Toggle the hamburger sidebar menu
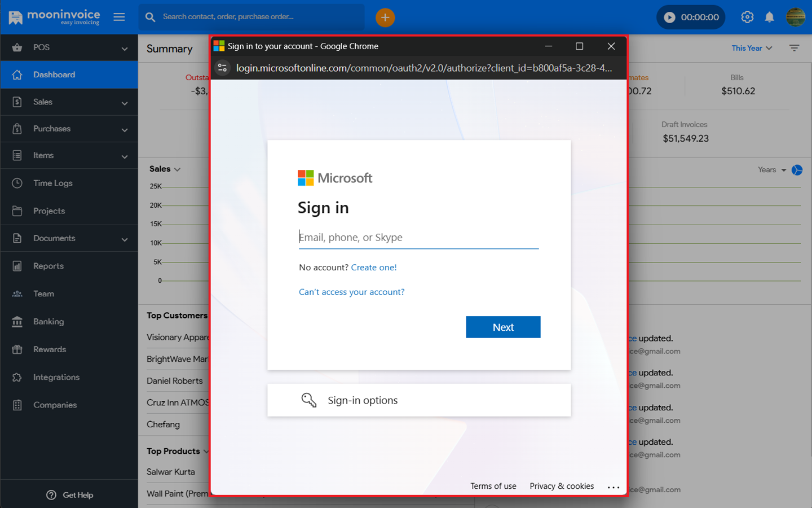The width and height of the screenshot is (812, 508). point(119,17)
